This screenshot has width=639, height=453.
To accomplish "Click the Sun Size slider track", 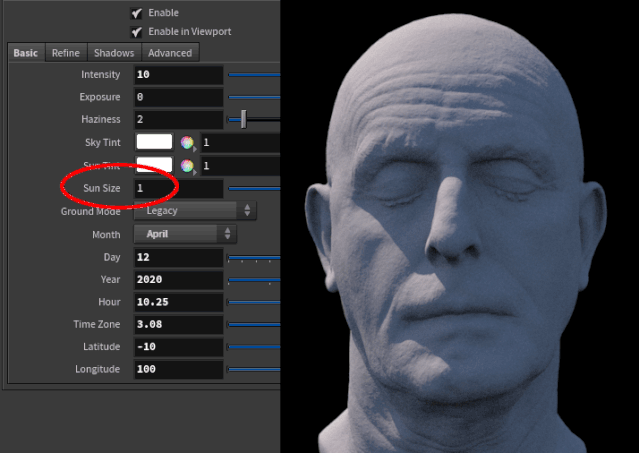I will point(254,188).
